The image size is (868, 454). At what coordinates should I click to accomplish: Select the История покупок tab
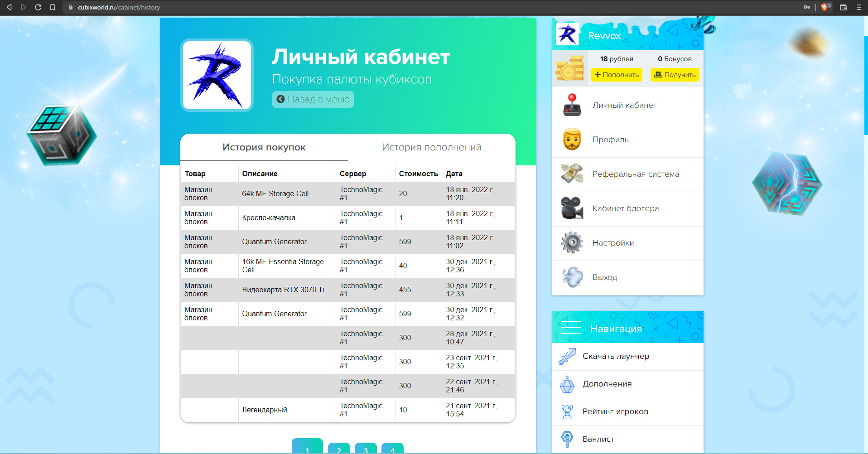[264, 147]
